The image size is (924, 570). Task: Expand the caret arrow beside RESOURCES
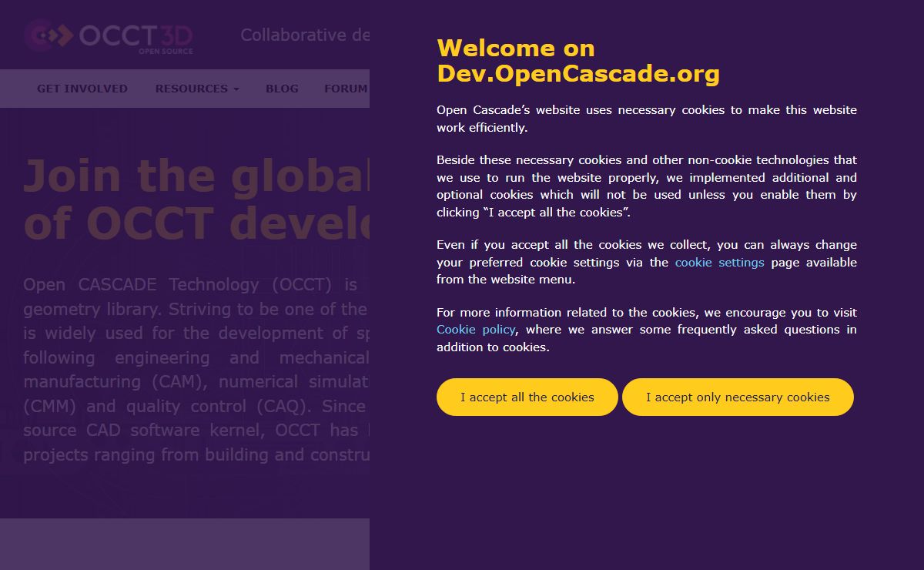(x=236, y=89)
